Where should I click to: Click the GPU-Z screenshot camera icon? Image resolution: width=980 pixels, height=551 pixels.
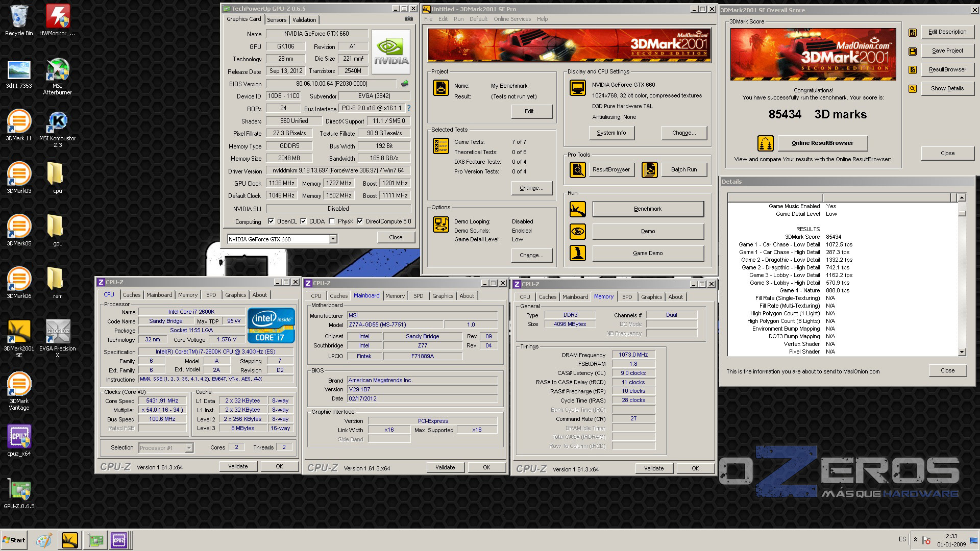pyautogui.click(x=409, y=19)
